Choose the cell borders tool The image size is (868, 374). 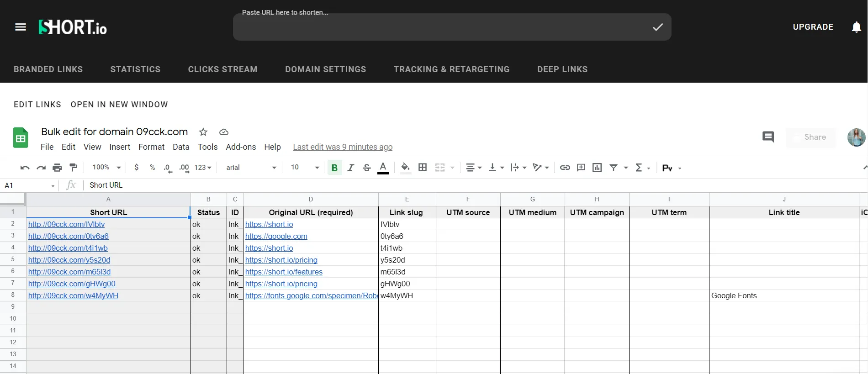(x=423, y=168)
